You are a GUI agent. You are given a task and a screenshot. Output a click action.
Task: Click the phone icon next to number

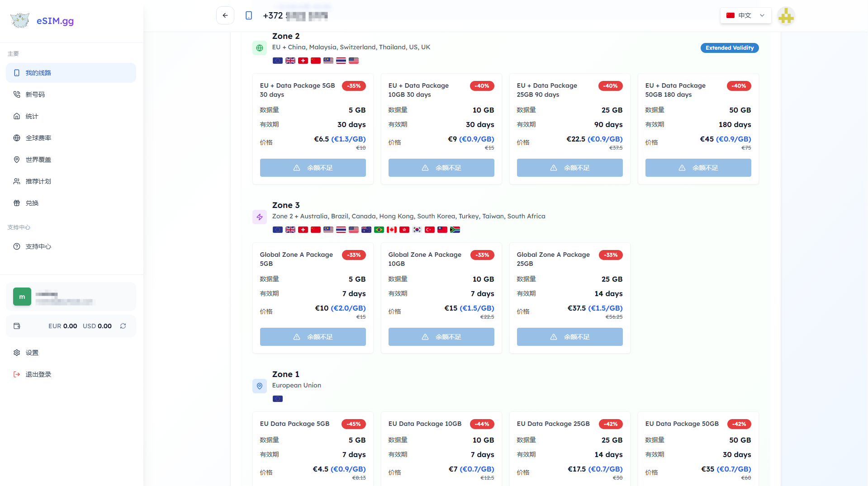point(249,16)
